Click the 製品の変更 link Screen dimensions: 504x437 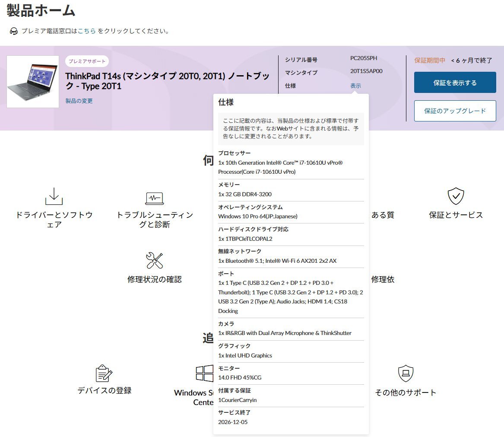(79, 101)
